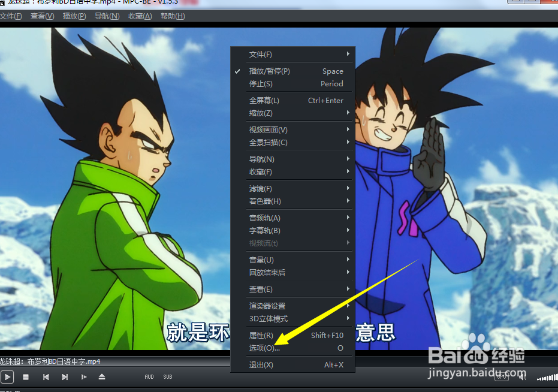Skip to next file button
This screenshot has width=558, height=392.
pos(65,376)
